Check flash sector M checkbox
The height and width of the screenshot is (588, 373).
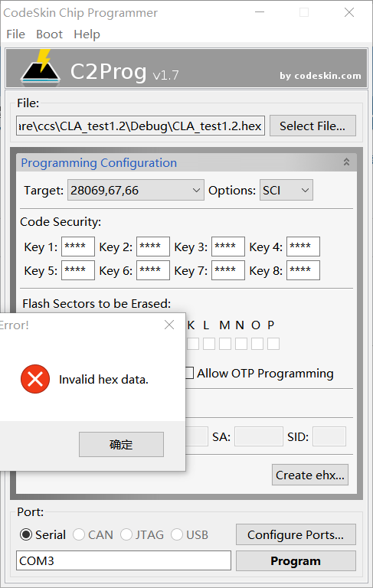point(224,344)
